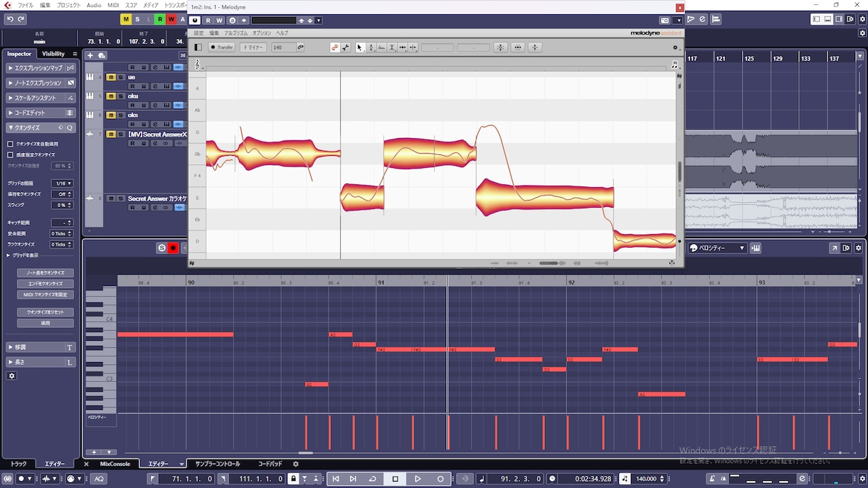Open tuplet quantize Off dropdown

pos(63,194)
